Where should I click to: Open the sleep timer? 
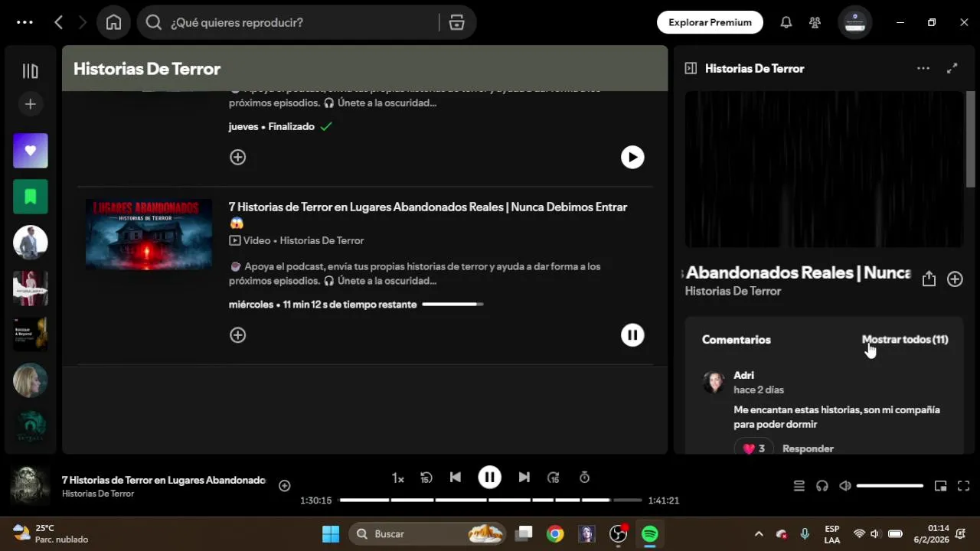(x=584, y=478)
